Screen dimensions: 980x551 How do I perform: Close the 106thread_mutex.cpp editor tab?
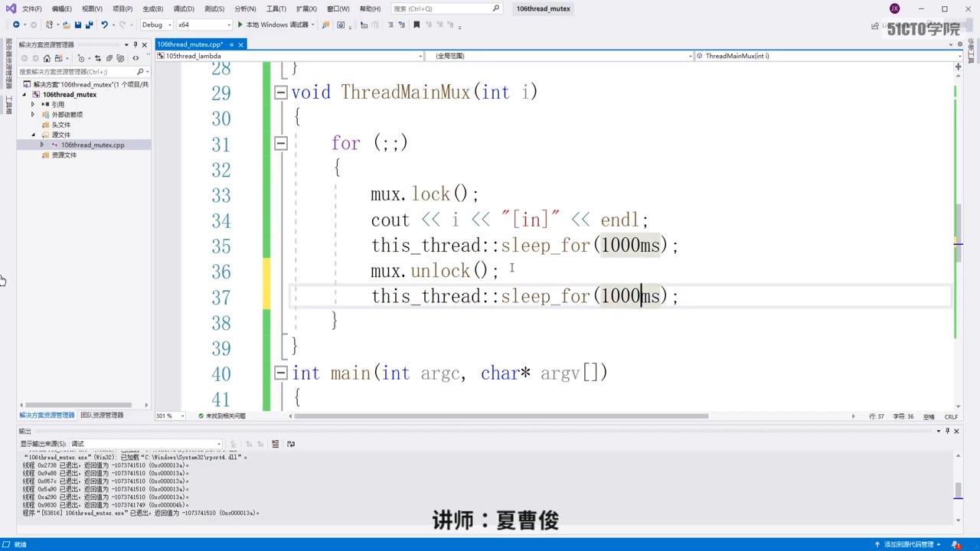(x=240, y=44)
